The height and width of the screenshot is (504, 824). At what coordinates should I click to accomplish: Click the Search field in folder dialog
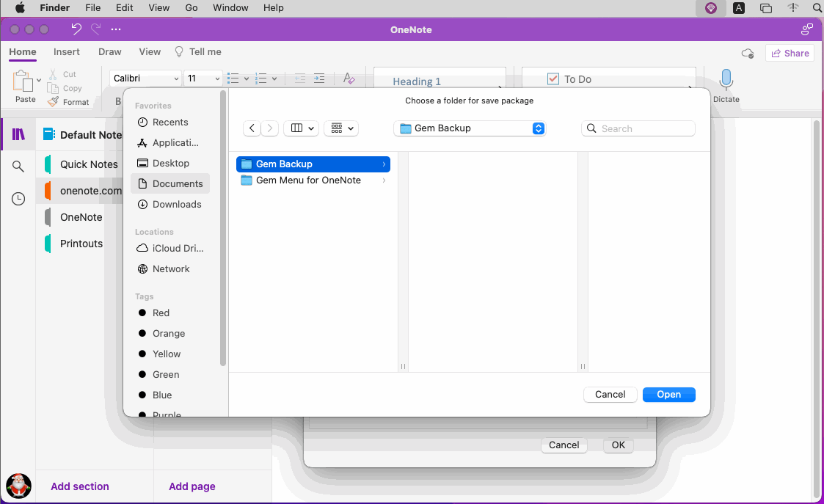(638, 128)
